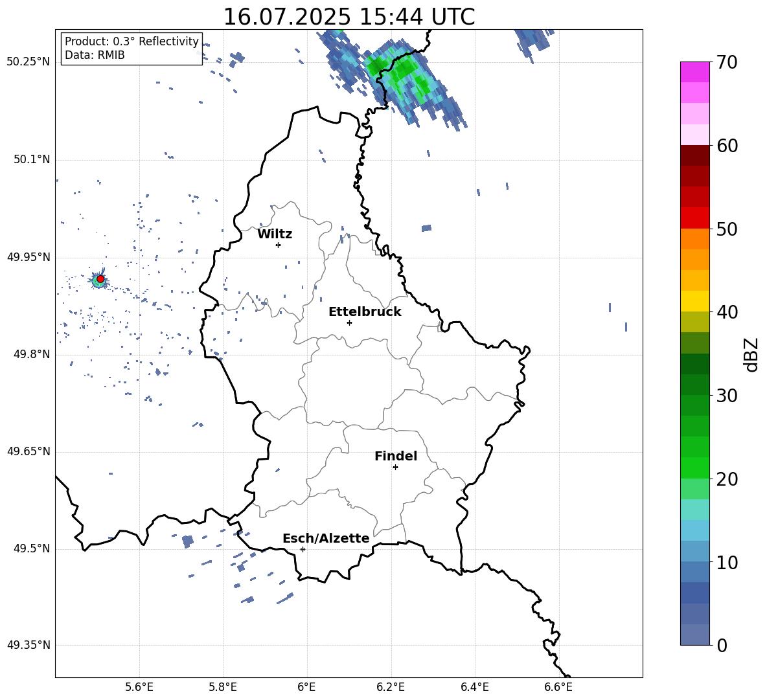This screenshot has width=767, height=700.
Task: Click the 6°E longitude label
Action: pyautogui.click(x=306, y=687)
